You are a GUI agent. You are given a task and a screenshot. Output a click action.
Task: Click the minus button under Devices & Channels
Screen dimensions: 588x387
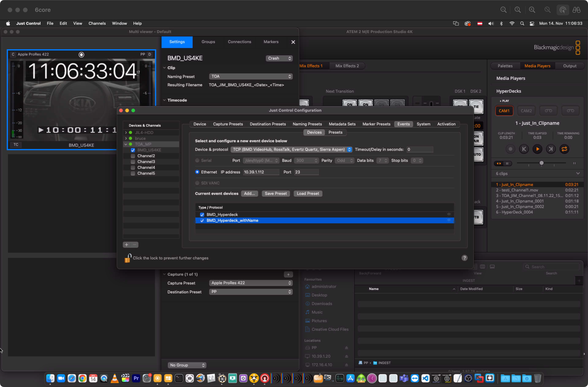click(134, 245)
